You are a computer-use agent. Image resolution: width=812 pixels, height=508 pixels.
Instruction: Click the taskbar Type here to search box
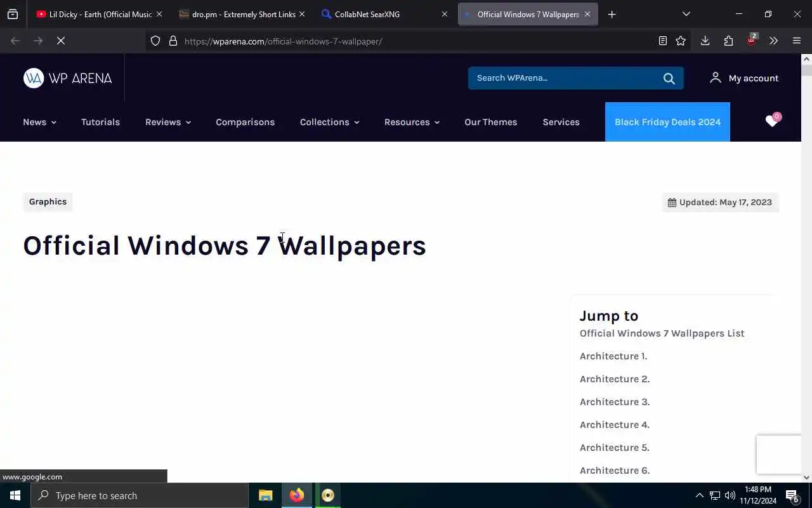click(x=140, y=495)
